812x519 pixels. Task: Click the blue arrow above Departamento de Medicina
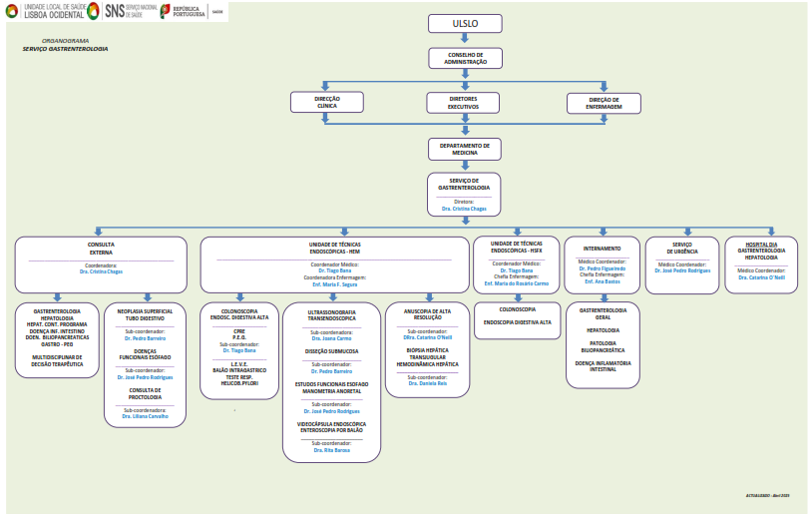[464, 130]
